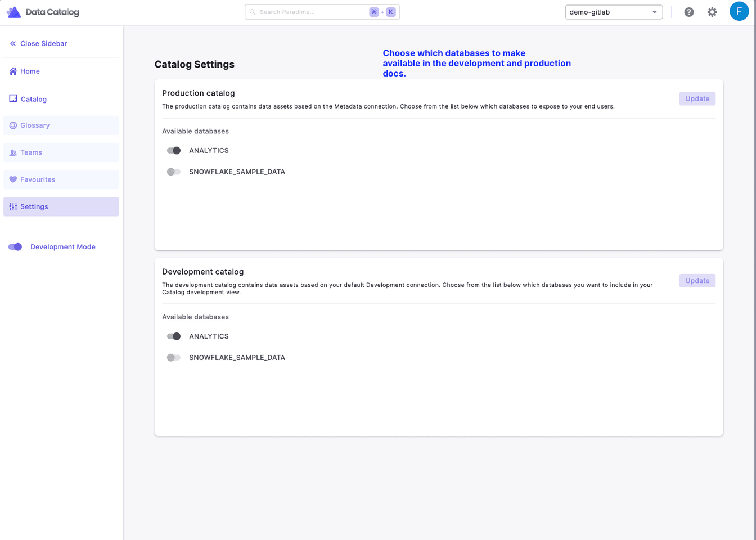Click the Close Sidebar link
The height and width of the screenshot is (540, 756).
[x=43, y=43]
